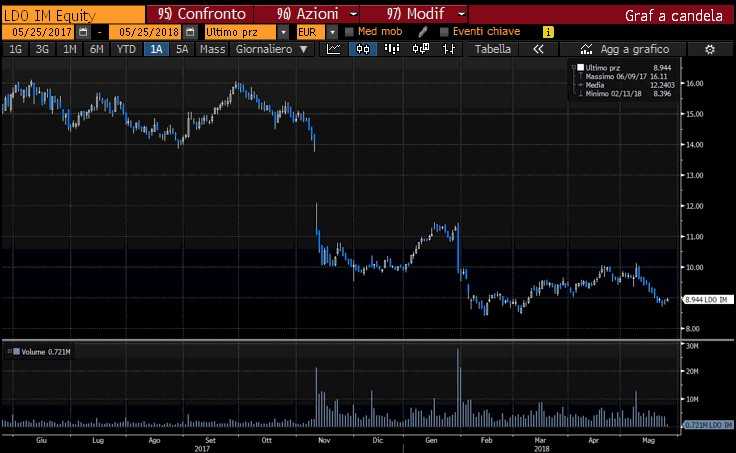Click the LDO IM Equity ticker field

pos(73,15)
